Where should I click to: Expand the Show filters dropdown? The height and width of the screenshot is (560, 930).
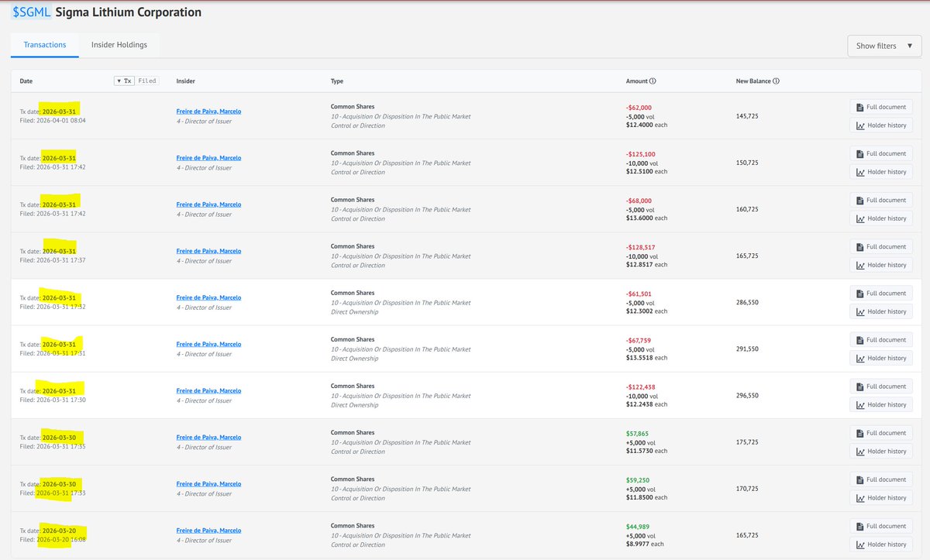884,46
